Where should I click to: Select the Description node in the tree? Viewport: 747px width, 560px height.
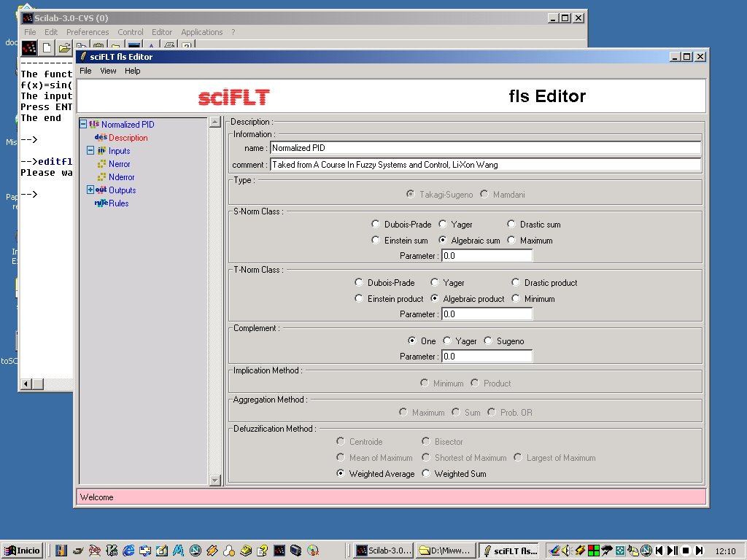click(x=128, y=138)
